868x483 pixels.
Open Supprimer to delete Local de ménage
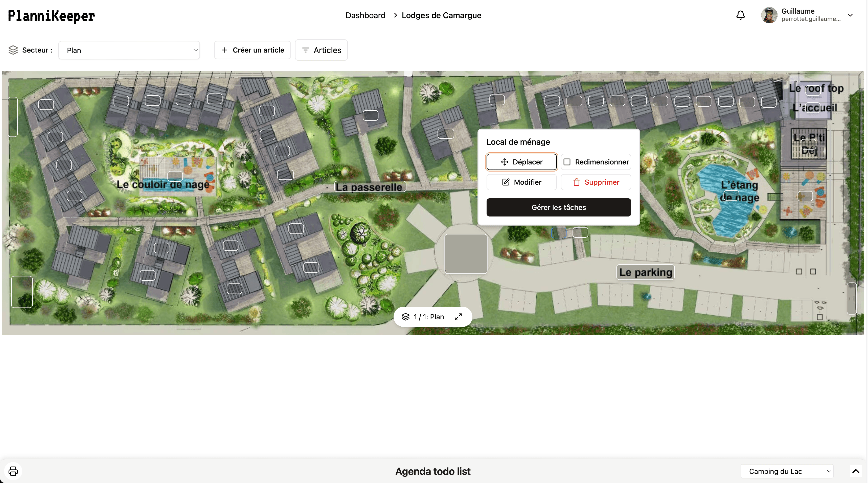pyautogui.click(x=596, y=182)
